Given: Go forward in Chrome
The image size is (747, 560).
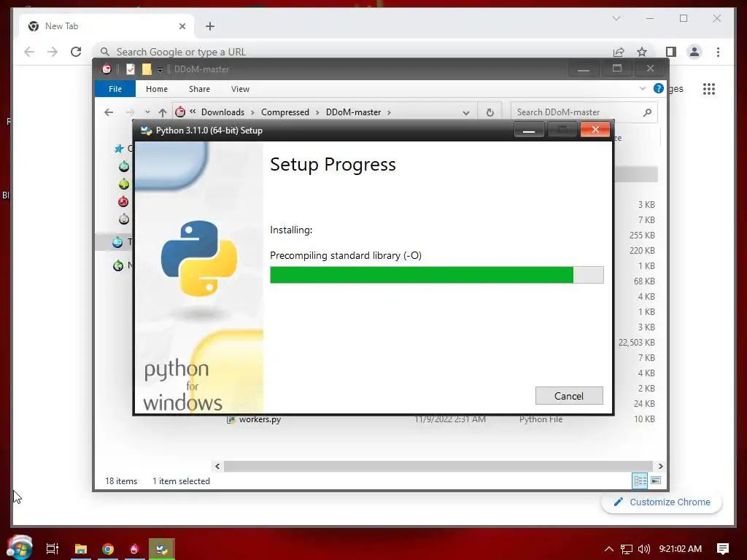Looking at the screenshot, I should coord(53,52).
